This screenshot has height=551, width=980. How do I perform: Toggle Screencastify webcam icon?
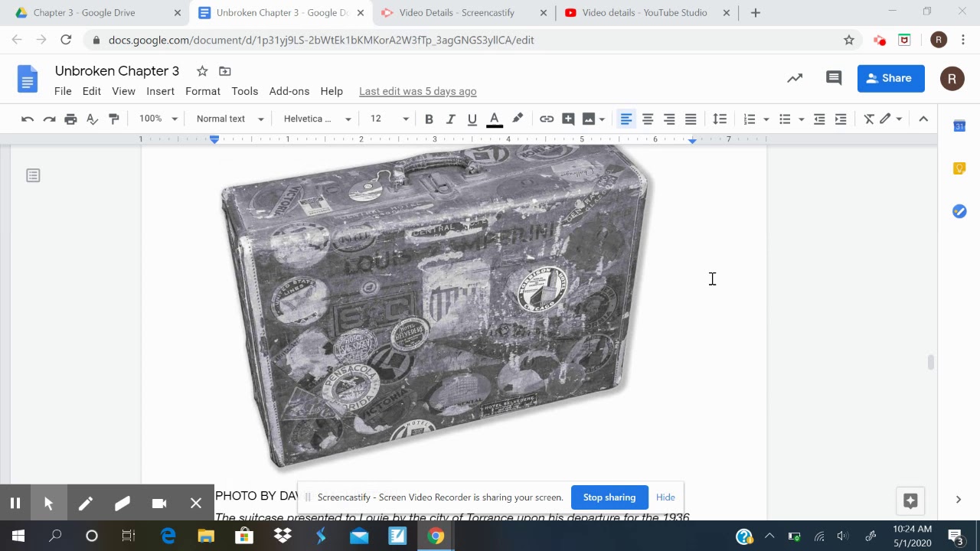pos(159,503)
